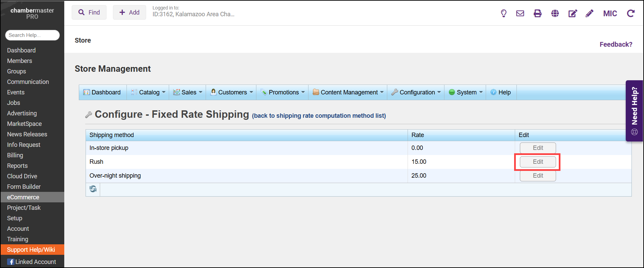Open the Feedback link

click(616, 44)
